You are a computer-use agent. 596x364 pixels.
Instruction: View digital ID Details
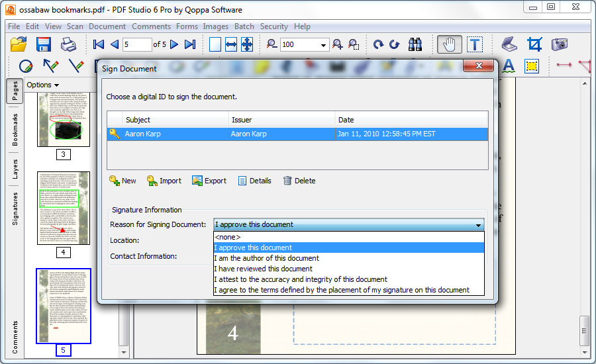click(x=255, y=181)
